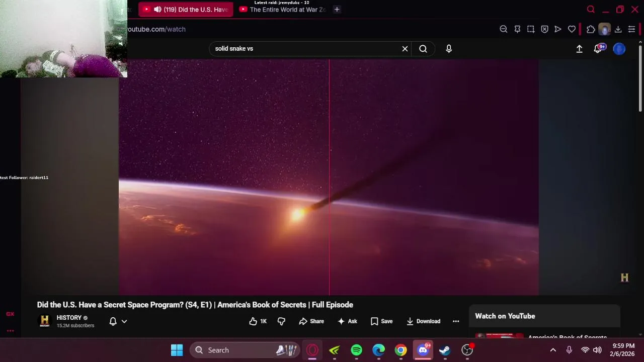Open Google Chrome from the taskbar
The image size is (644, 362).
point(401,350)
